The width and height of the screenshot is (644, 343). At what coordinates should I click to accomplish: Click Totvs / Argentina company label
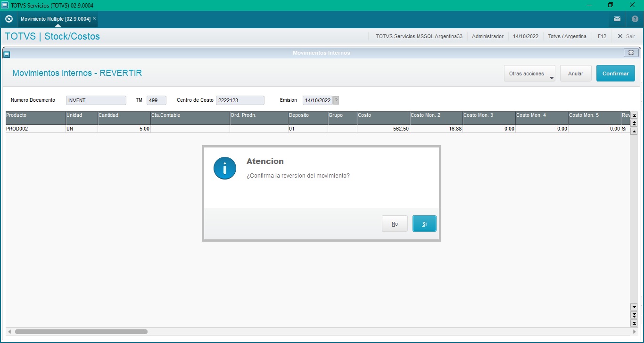(567, 36)
